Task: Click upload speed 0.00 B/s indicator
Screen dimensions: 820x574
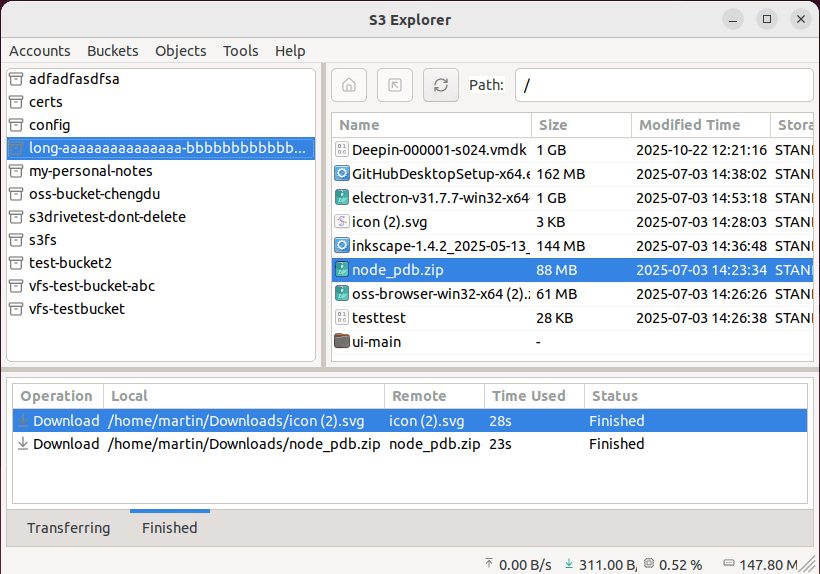Action: point(518,565)
